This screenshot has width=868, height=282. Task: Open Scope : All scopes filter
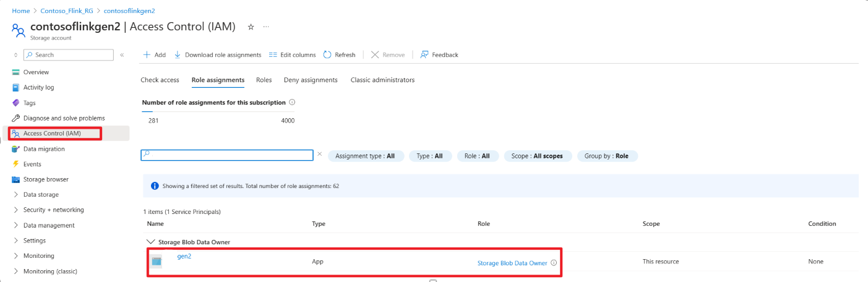point(537,156)
